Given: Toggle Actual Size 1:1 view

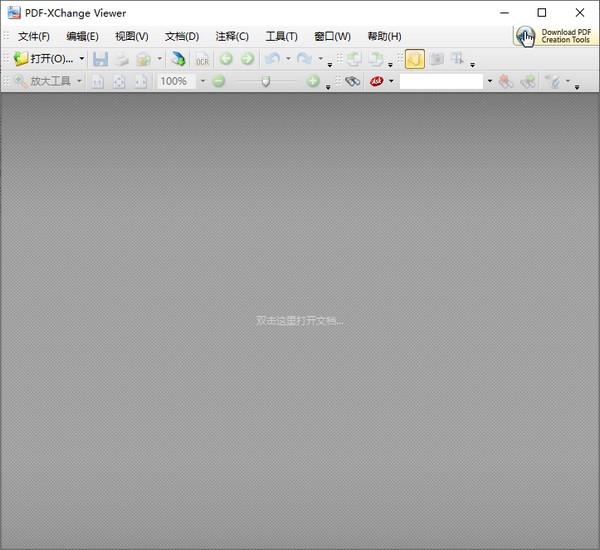Looking at the screenshot, I should tap(97, 82).
